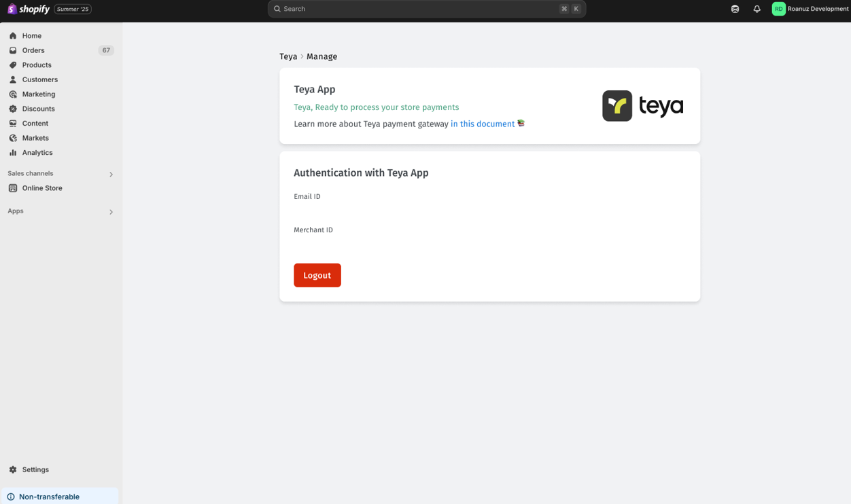Click the Orders inbox icon

[13, 50]
